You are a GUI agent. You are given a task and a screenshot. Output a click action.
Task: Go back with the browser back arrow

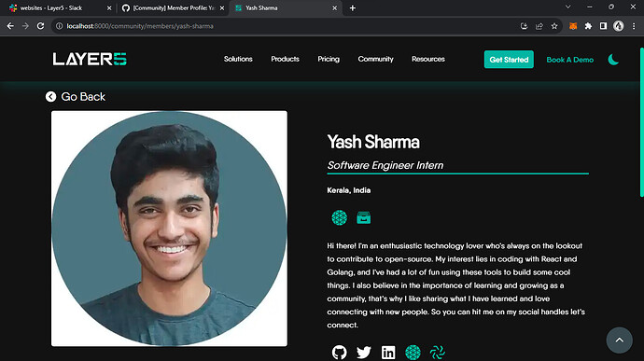pos(10,26)
